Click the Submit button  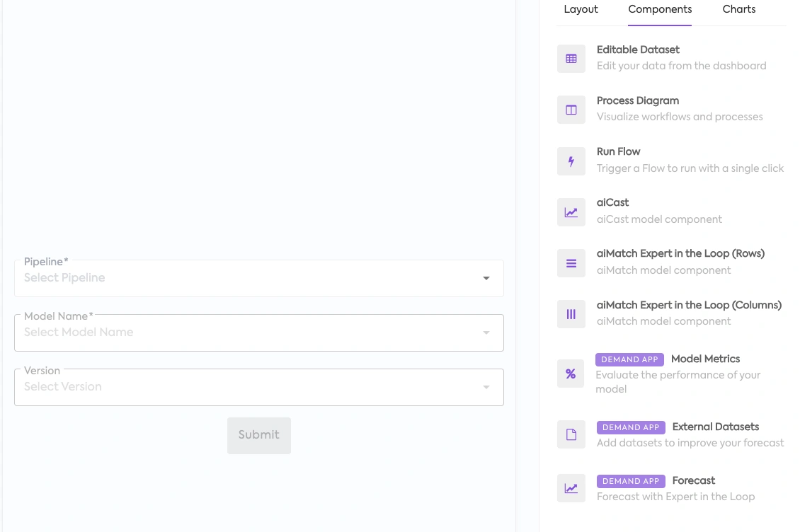[259, 436]
